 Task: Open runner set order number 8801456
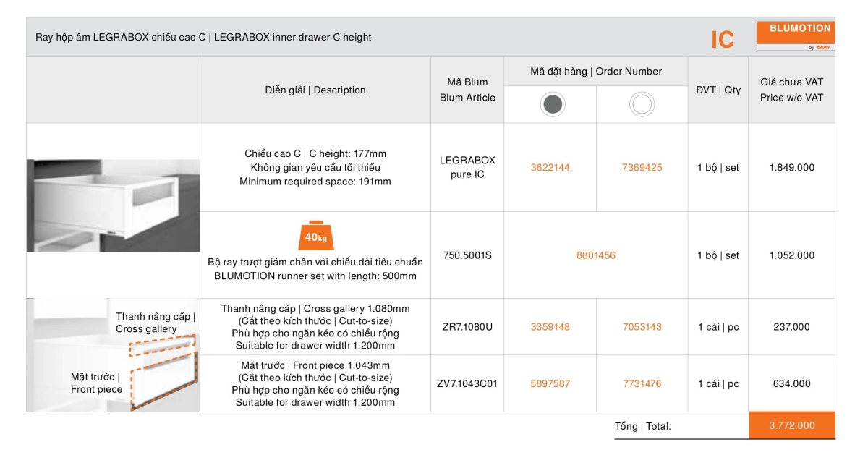pyautogui.click(x=595, y=255)
